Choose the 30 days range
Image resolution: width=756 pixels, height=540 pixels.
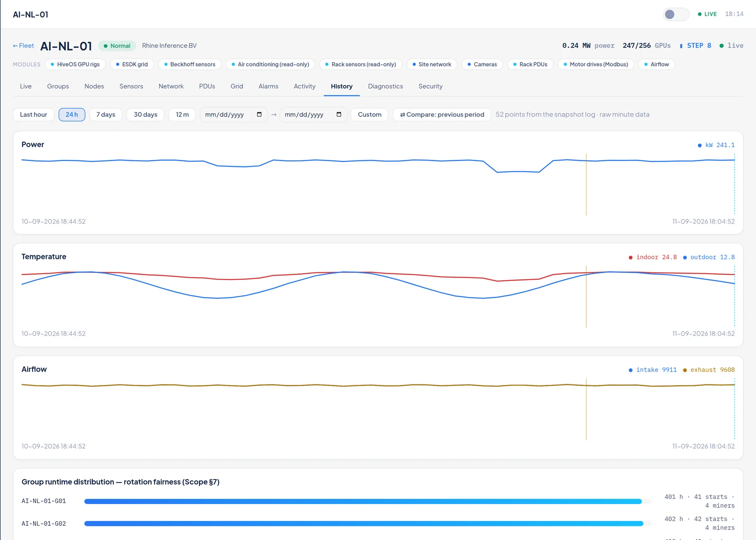coord(146,115)
